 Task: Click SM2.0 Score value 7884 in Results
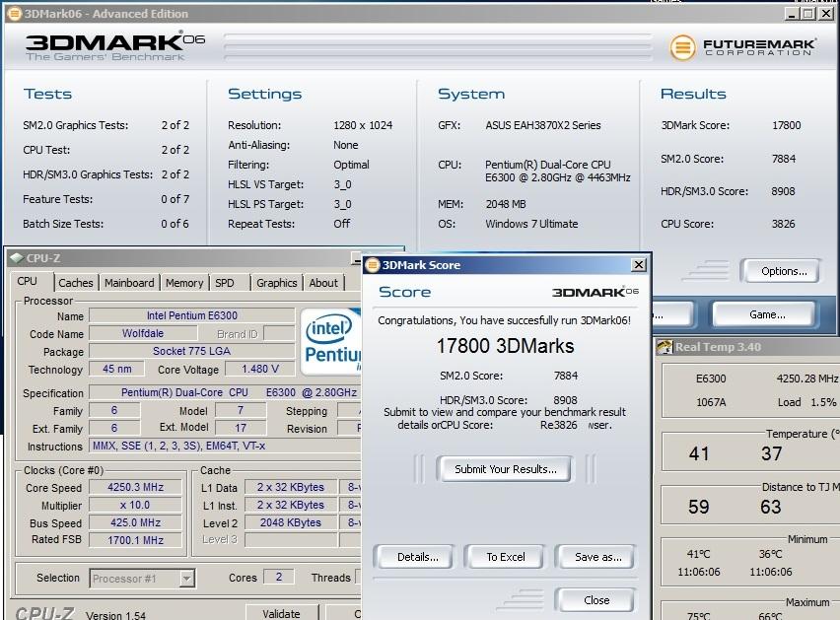click(x=783, y=159)
